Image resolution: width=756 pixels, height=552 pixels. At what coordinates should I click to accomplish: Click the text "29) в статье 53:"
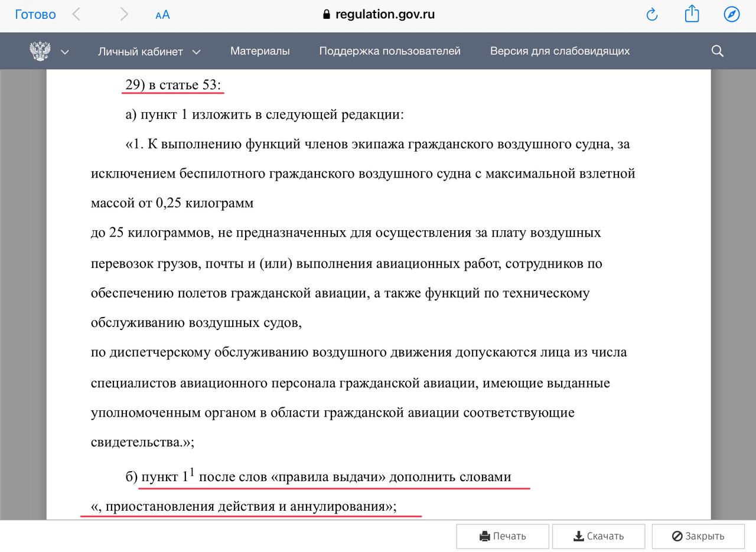(x=173, y=85)
